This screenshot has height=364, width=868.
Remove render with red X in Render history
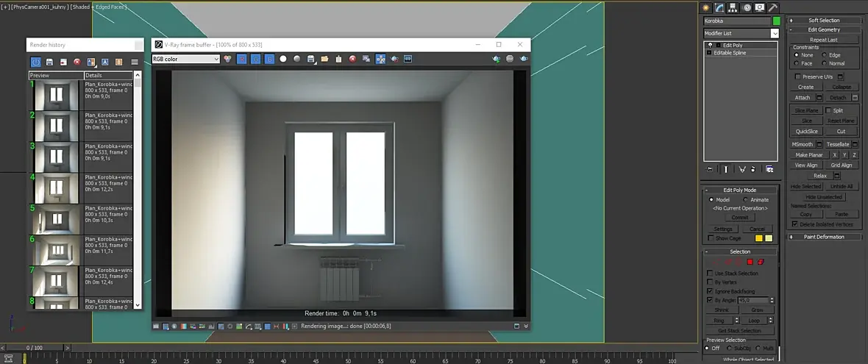tap(77, 62)
